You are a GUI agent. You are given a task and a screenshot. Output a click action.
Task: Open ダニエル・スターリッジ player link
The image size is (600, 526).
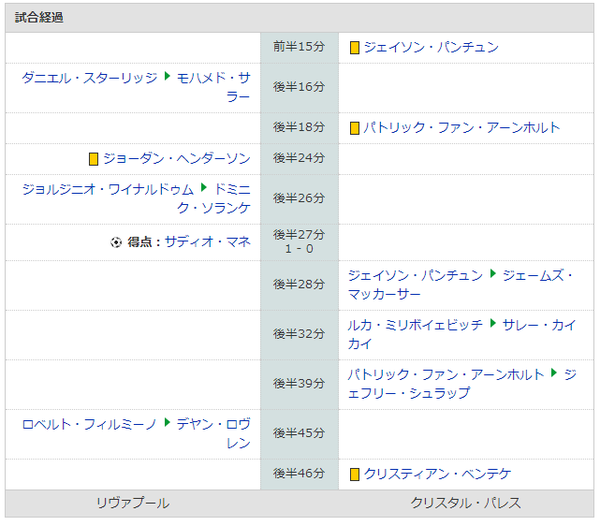pyautogui.click(x=90, y=78)
